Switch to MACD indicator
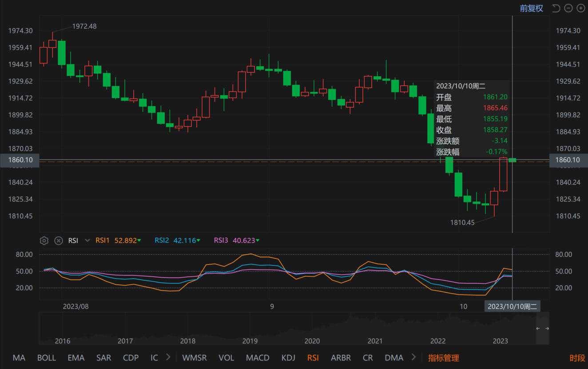588x369 pixels. (x=258, y=358)
